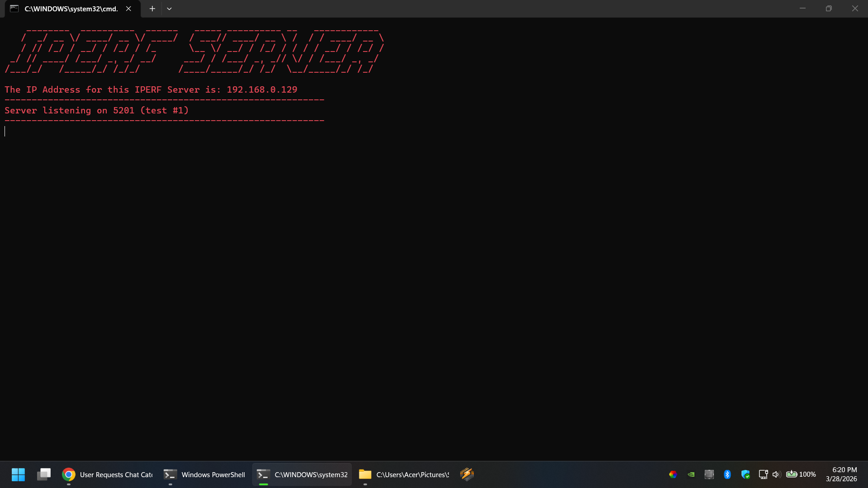Open a new terminal tab with plus button

pyautogui.click(x=152, y=9)
